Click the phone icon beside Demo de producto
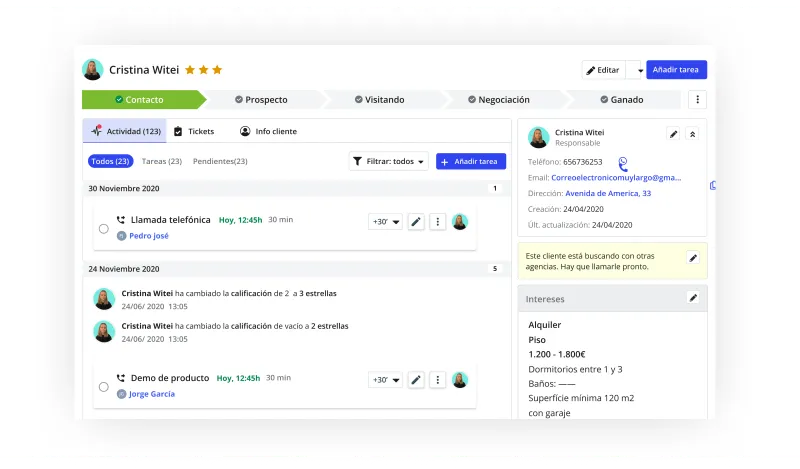The height and width of the screenshot is (469, 800). coord(121,378)
